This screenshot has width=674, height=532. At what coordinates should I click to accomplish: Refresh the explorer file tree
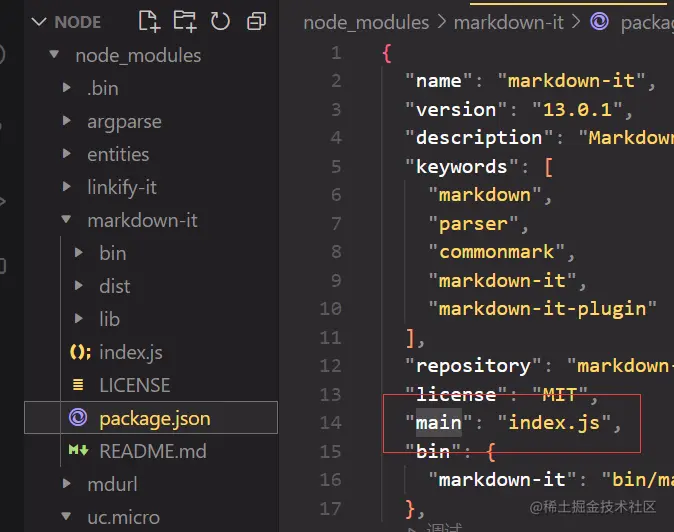pyautogui.click(x=220, y=21)
